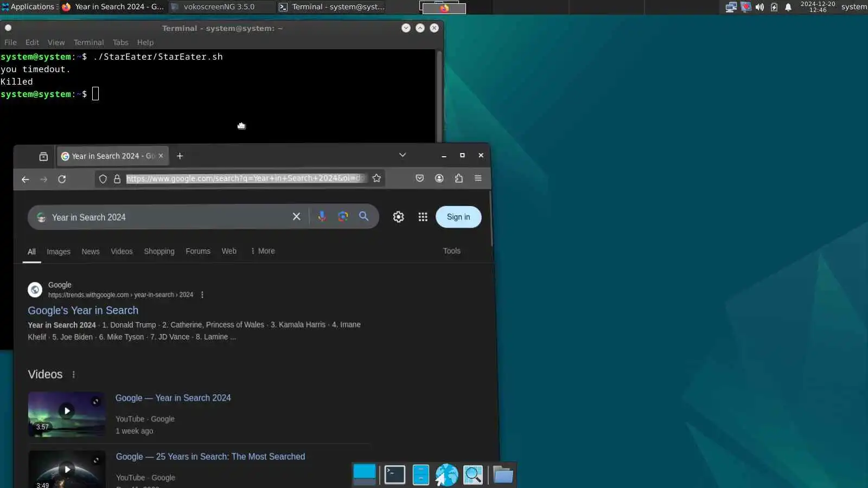Switch to the Forums search tab
868x488 pixels.
coord(198,252)
